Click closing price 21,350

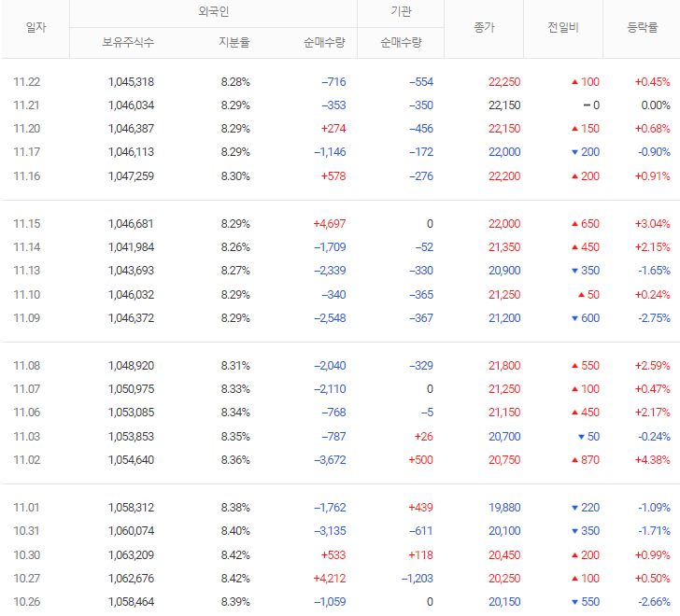[x=504, y=247]
